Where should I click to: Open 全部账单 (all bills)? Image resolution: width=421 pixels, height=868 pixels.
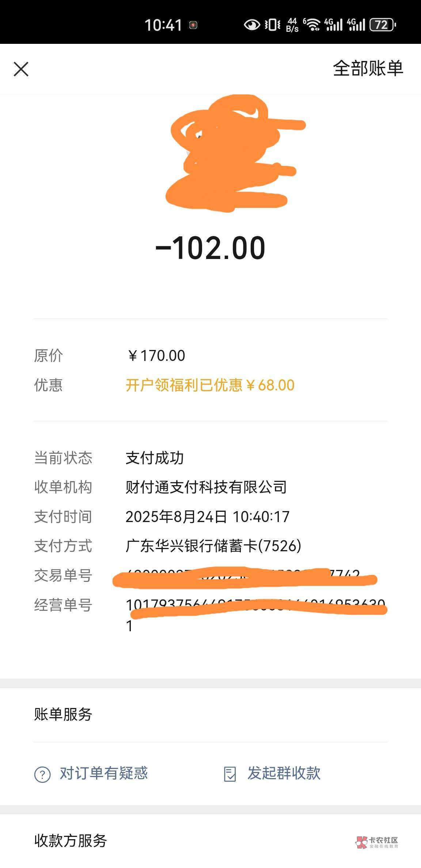[368, 68]
